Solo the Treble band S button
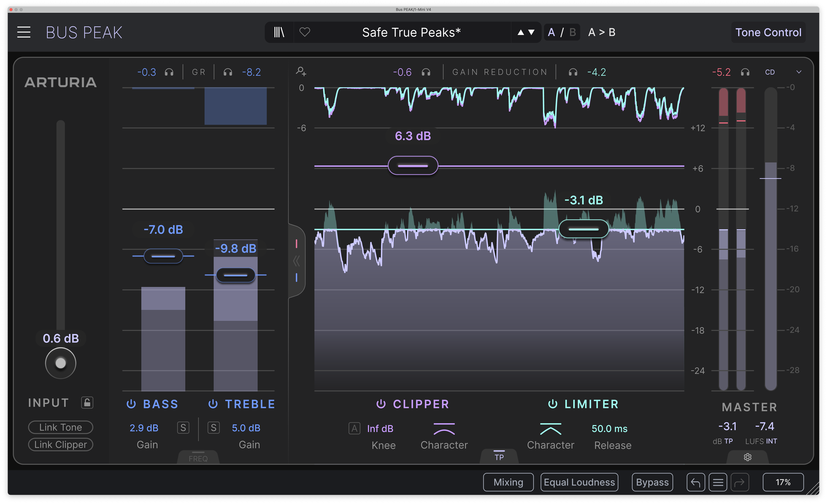827x504 pixels. pos(214,427)
